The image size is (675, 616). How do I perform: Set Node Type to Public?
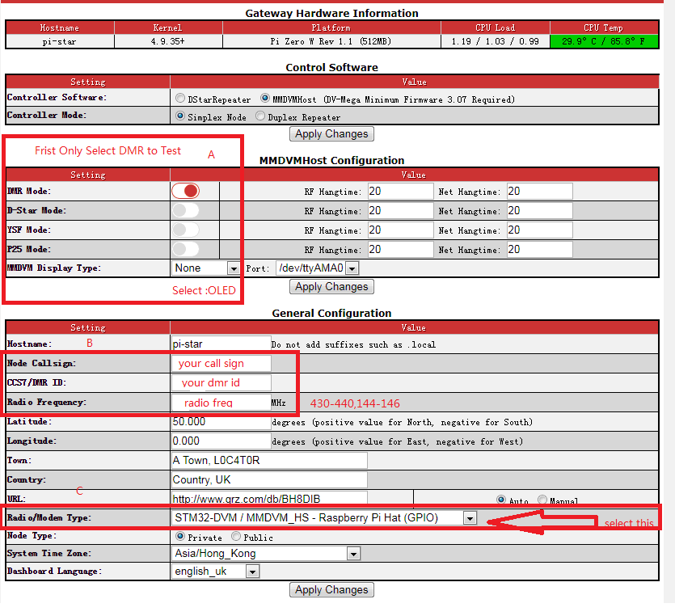click(x=236, y=536)
